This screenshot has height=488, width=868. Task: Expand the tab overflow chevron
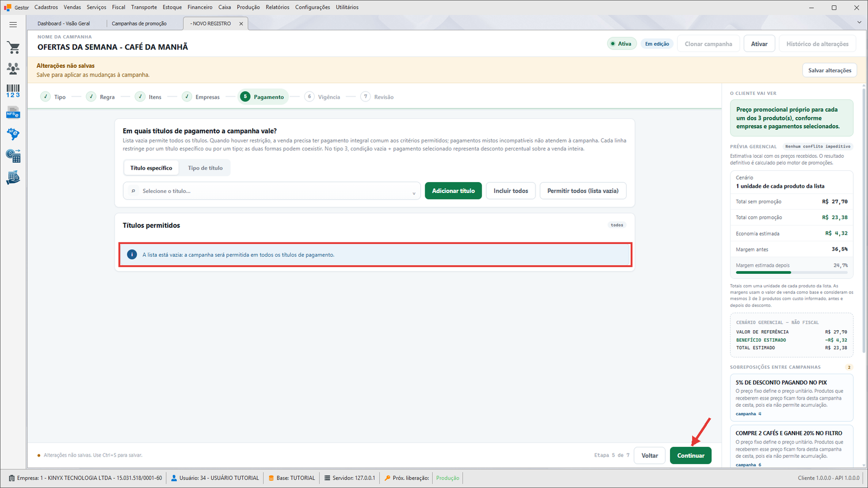click(859, 23)
